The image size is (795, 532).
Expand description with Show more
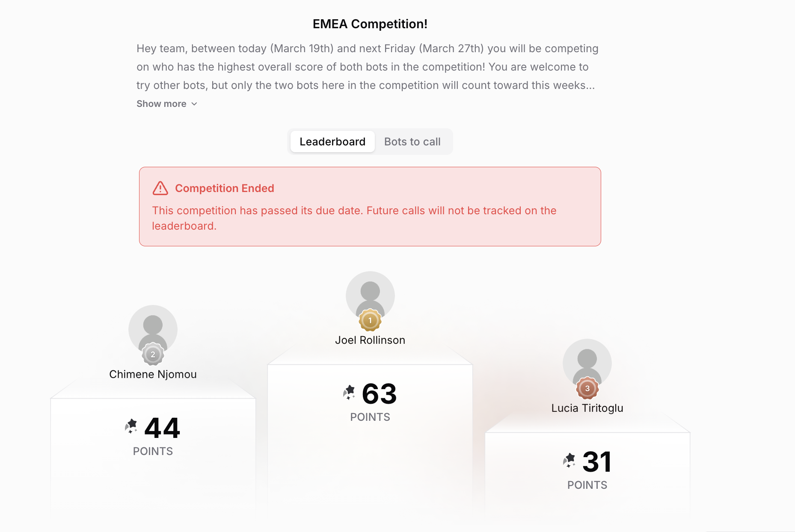[167, 104]
